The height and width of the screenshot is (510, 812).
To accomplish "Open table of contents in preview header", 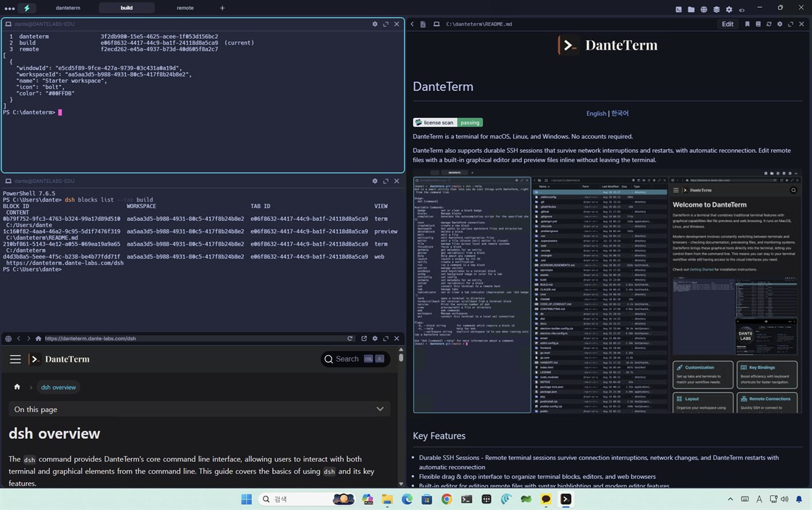I will pos(758,24).
